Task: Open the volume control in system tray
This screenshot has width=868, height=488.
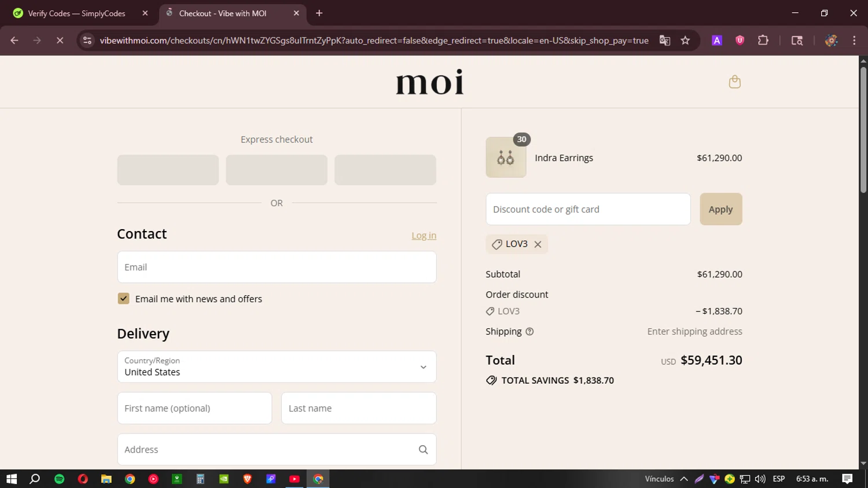Action: [x=760, y=479]
